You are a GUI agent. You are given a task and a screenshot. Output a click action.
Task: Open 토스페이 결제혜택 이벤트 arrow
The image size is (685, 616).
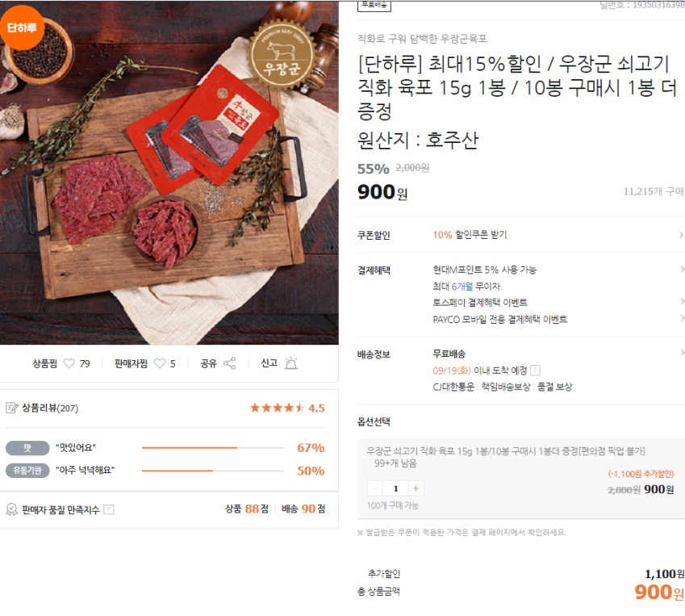point(682,302)
